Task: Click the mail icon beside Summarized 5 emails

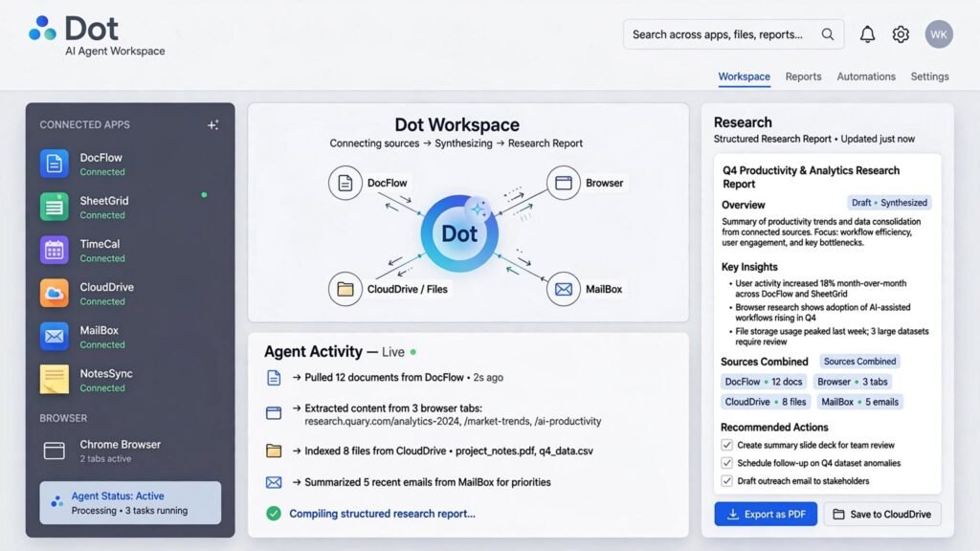Action: 274,482
